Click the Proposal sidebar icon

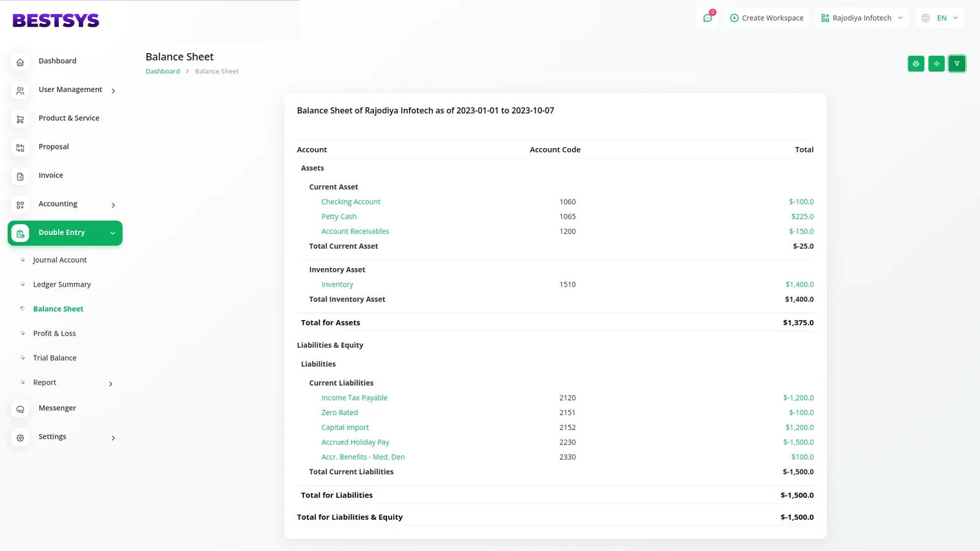pyautogui.click(x=20, y=148)
